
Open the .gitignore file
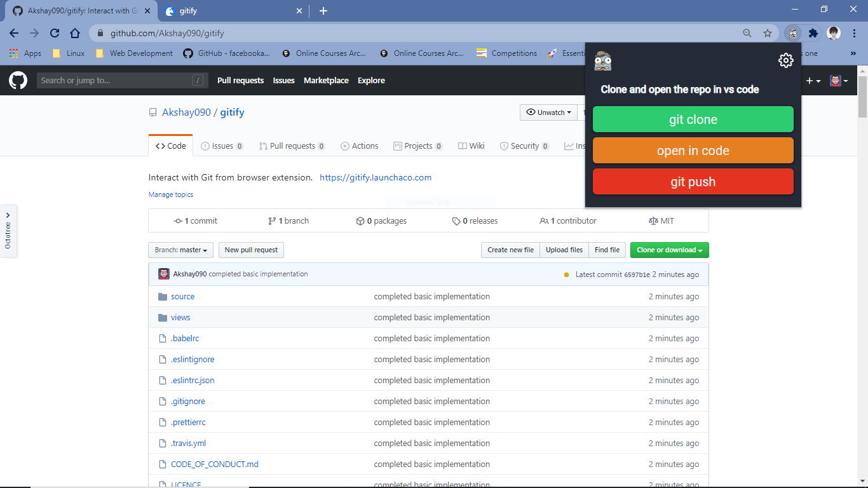point(188,401)
